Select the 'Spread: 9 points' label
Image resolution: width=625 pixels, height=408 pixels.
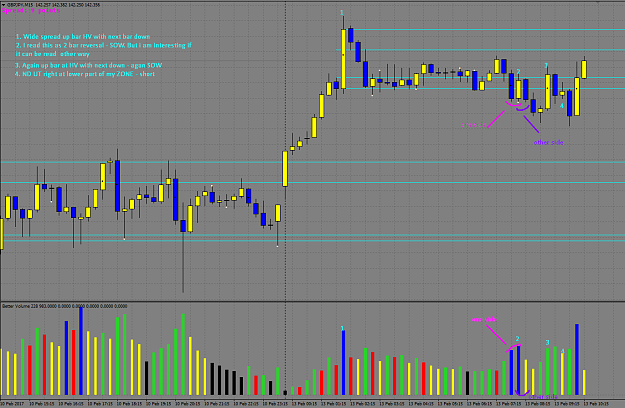[31, 11]
